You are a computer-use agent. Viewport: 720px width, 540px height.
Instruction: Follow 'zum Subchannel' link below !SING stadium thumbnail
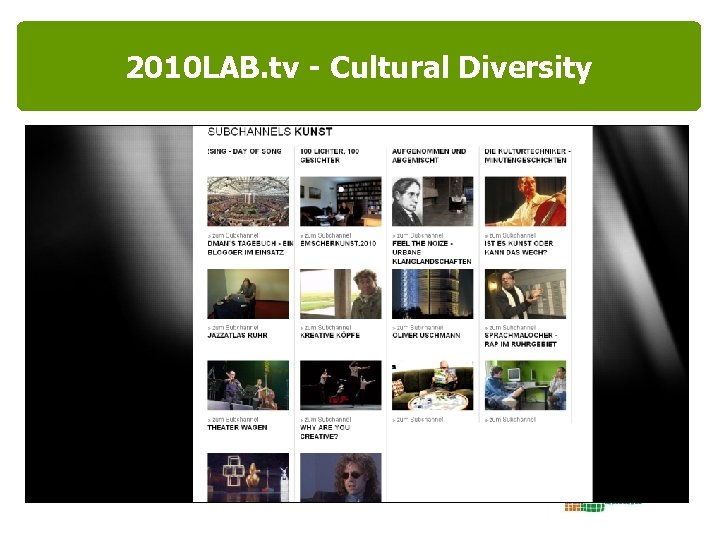pos(233,236)
